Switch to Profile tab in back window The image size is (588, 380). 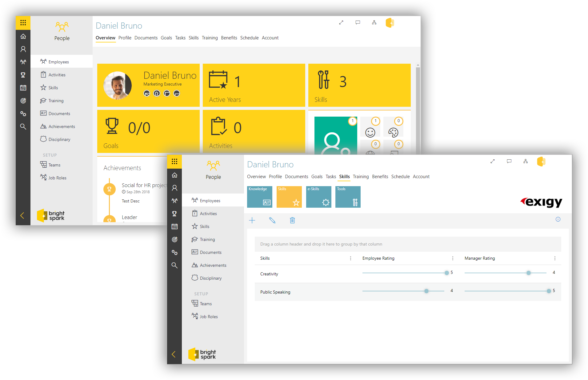125,38
